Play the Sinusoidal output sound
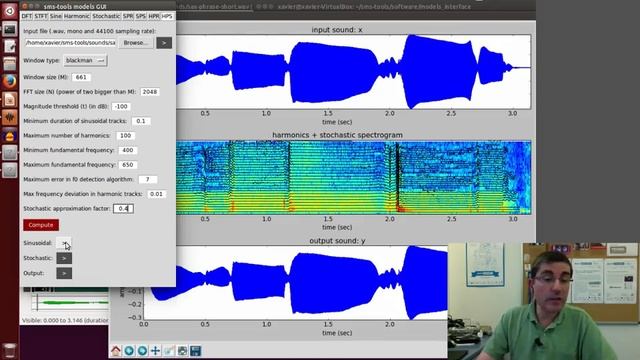This screenshot has width=640, height=360. tap(64, 243)
